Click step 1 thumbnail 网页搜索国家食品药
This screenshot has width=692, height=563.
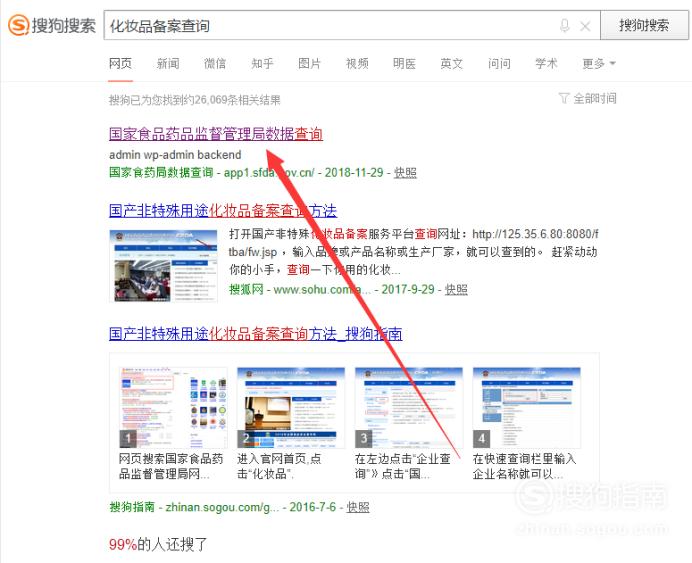click(x=173, y=407)
